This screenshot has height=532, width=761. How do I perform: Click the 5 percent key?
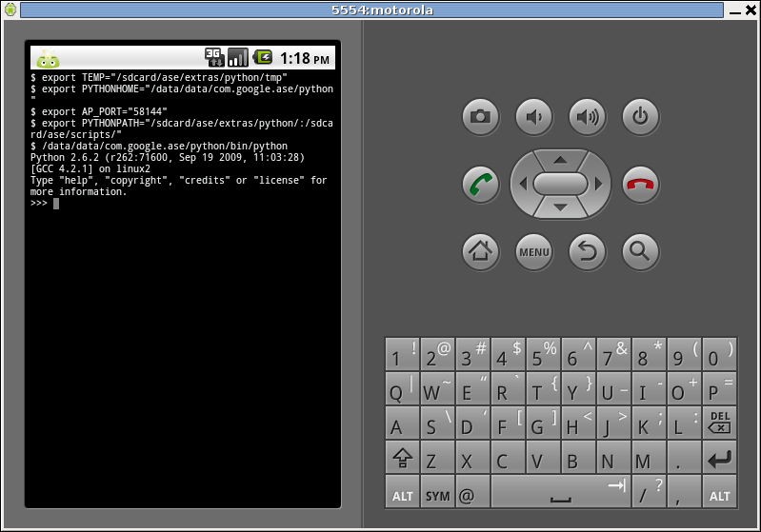click(543, 354)
